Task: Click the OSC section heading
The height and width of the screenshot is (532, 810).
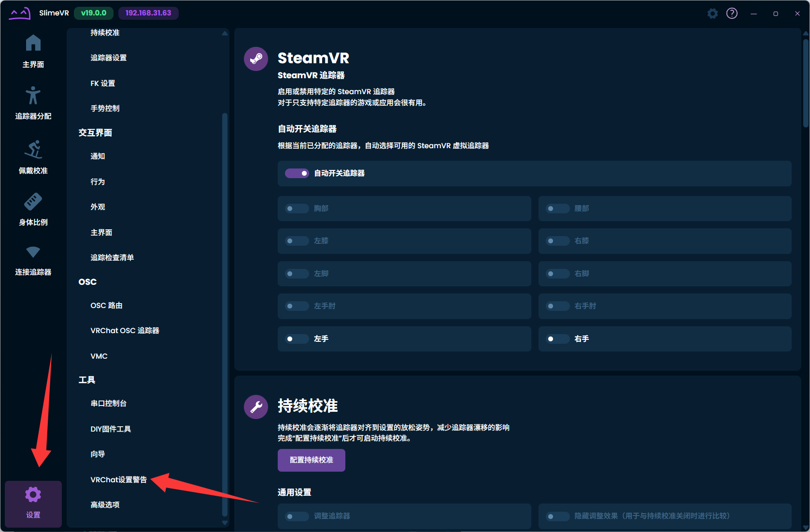Action: coord(87,282)
